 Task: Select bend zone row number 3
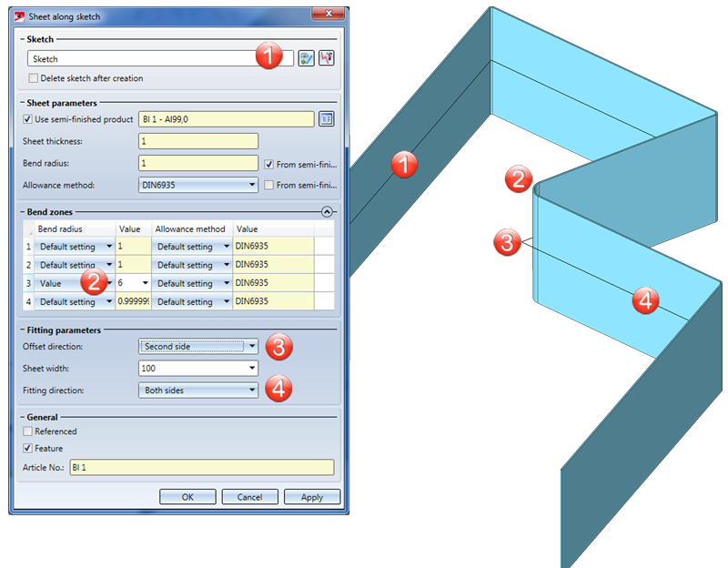(28, 283)
